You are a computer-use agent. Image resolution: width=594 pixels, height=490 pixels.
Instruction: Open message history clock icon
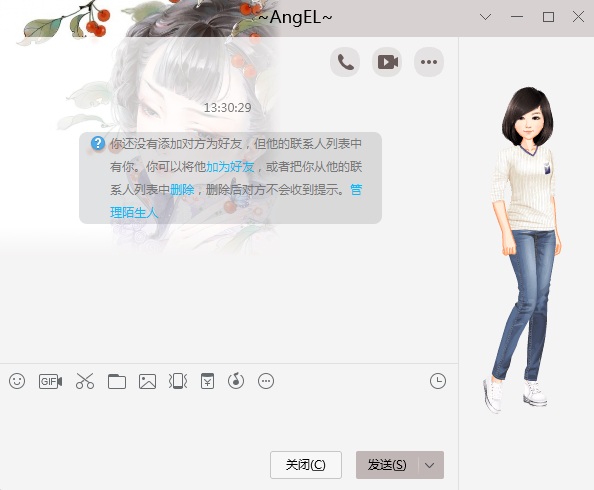coord(438,381)
